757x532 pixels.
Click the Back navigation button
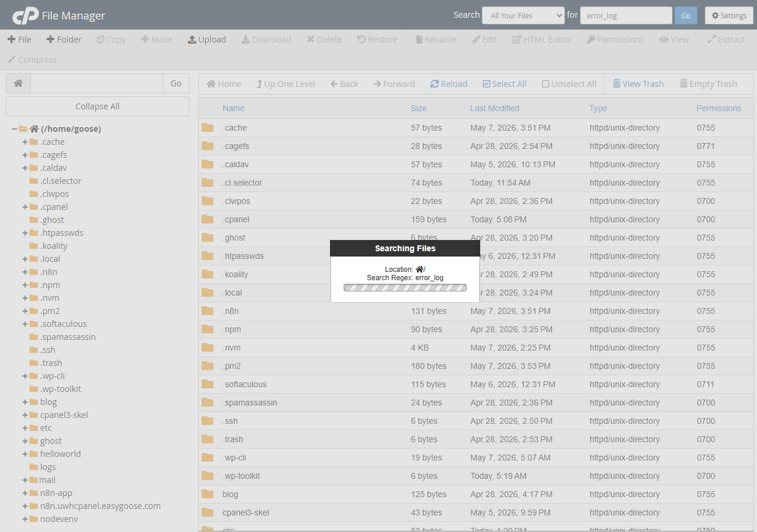[344, 84]
